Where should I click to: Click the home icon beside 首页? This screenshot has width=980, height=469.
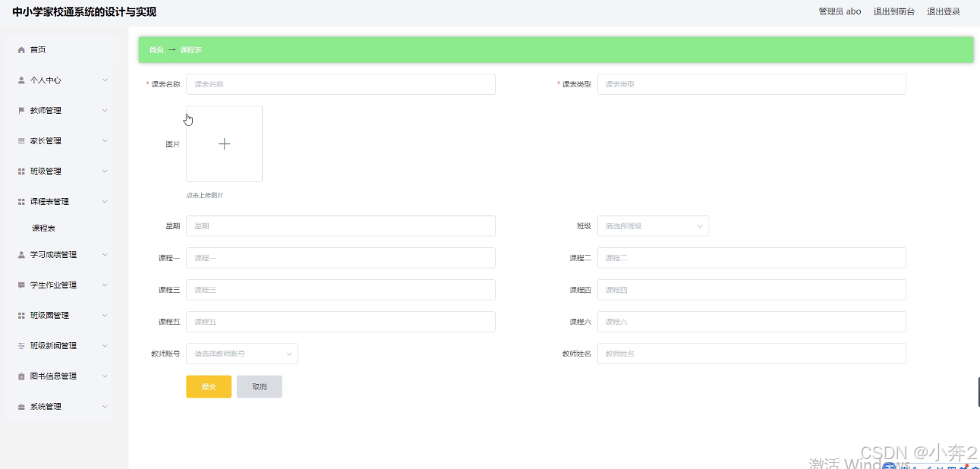20,49
